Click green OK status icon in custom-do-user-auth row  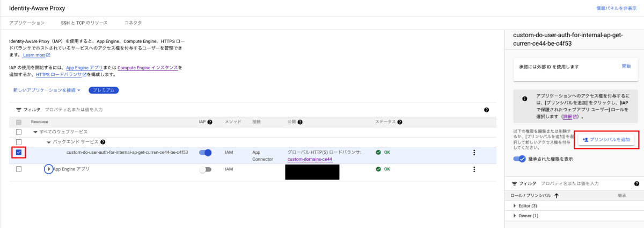pyautogui.click(x=378, y=153)
